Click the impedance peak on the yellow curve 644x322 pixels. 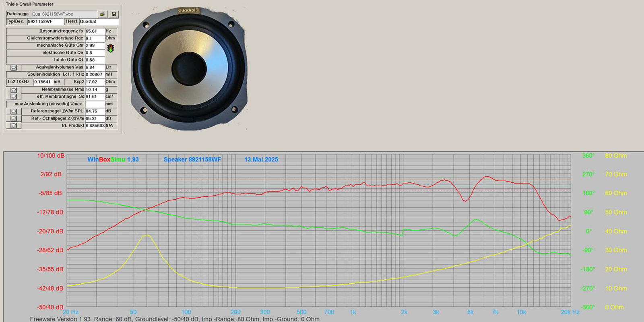point(147,235)
